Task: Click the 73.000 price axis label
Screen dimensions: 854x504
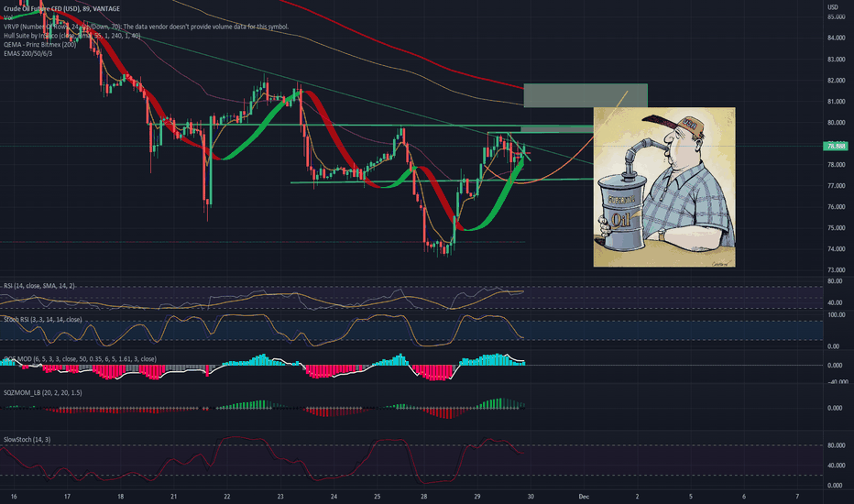Action: 836,270
